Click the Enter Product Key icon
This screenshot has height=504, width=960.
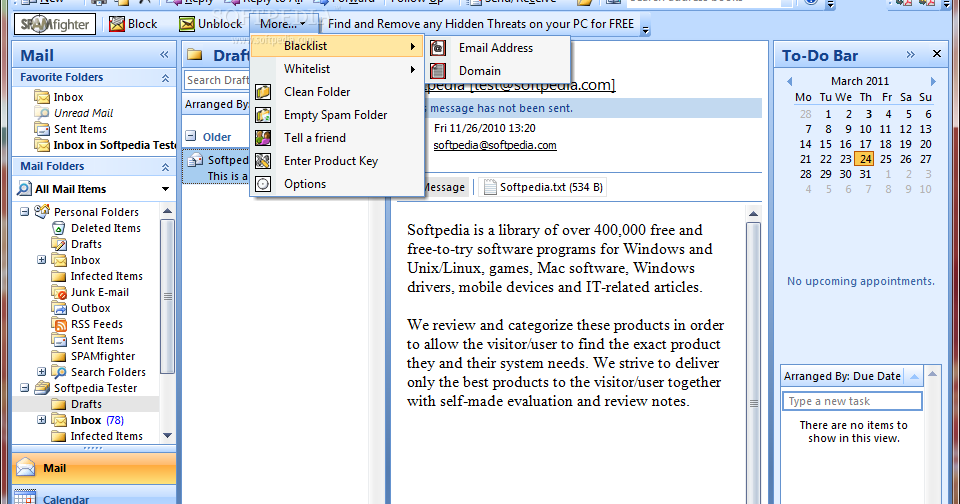tap(263, 161)
